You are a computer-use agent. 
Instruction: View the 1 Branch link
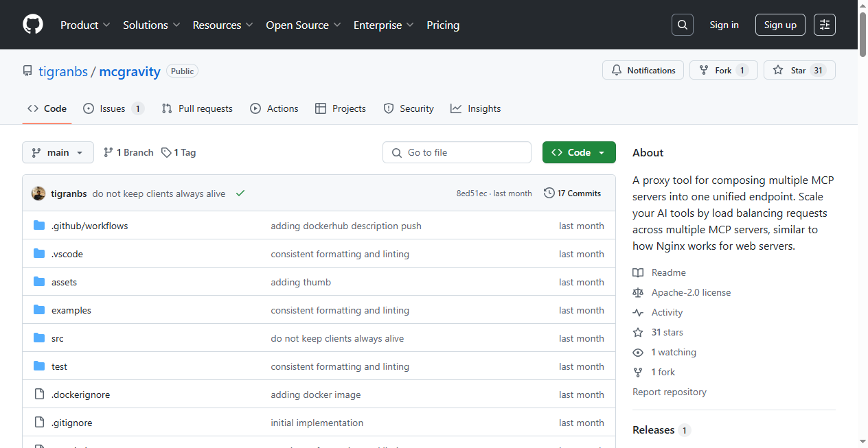pyautogui.click(x=128, y=152)
